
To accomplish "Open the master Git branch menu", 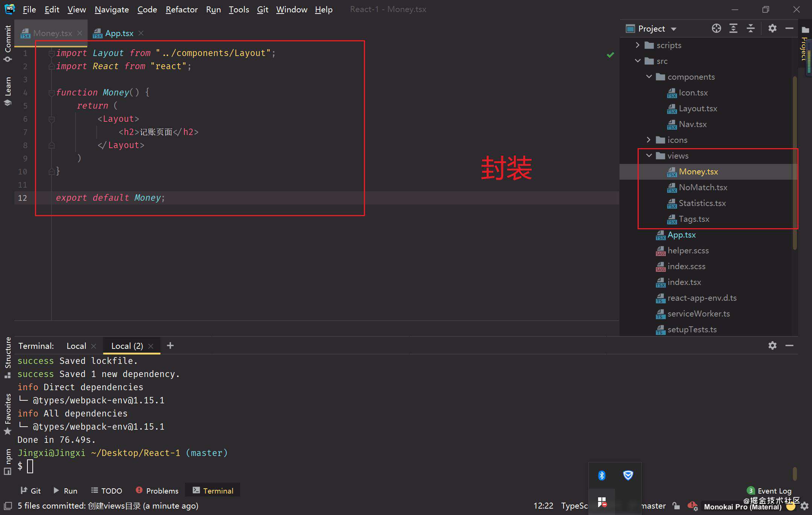I will coord(653,506).
